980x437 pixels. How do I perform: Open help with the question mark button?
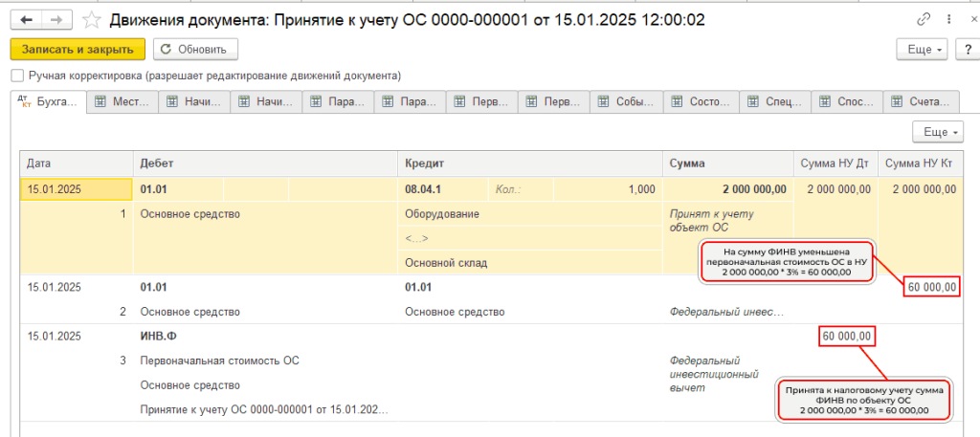(x=969, y=50)
